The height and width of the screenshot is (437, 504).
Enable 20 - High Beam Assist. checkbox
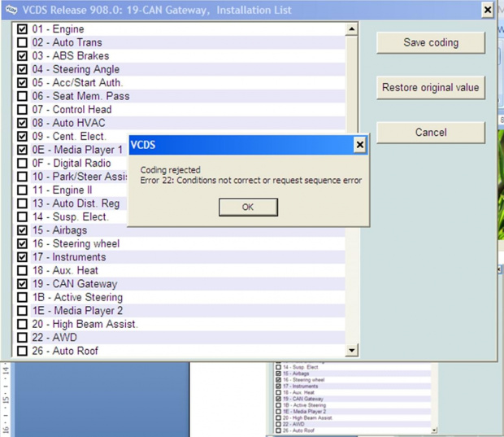[x=22, y=324]
